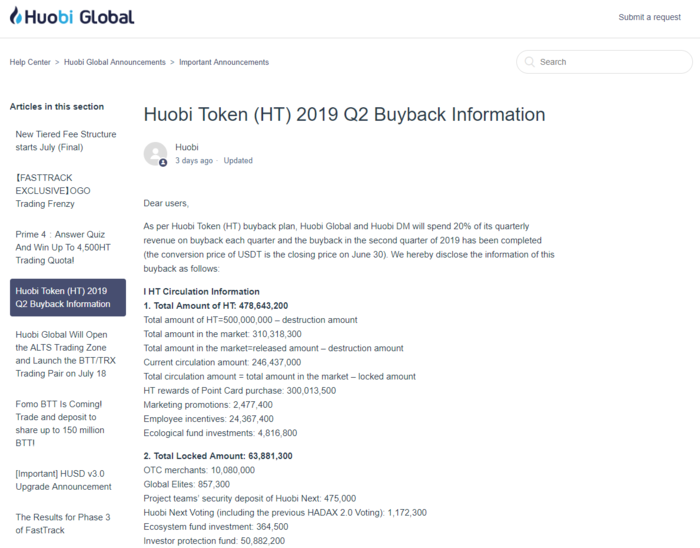Click the Huobi author name

point(187,147)
